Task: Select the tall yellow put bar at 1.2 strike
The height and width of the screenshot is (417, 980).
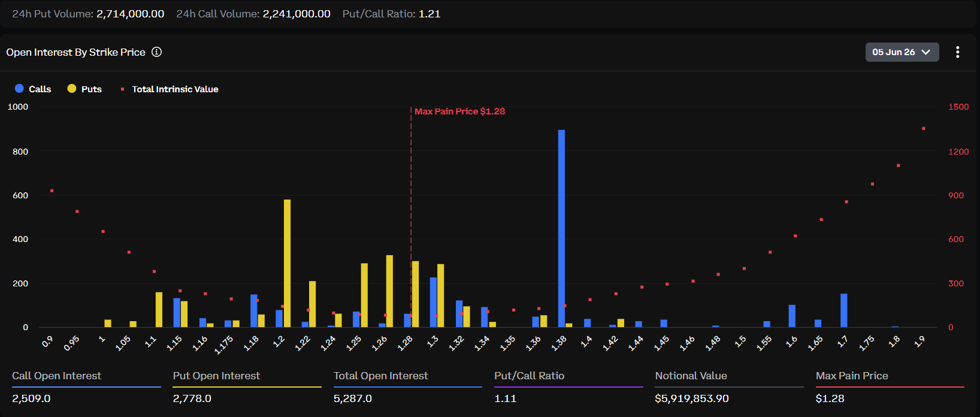Action: point(287,263)
